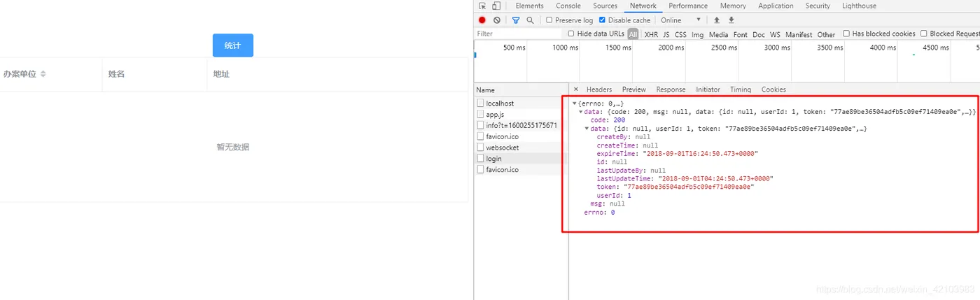Screen dimensions: 980x300
Task: Collapse the nested data: {id: null node
Action: [x=587, y=129]
